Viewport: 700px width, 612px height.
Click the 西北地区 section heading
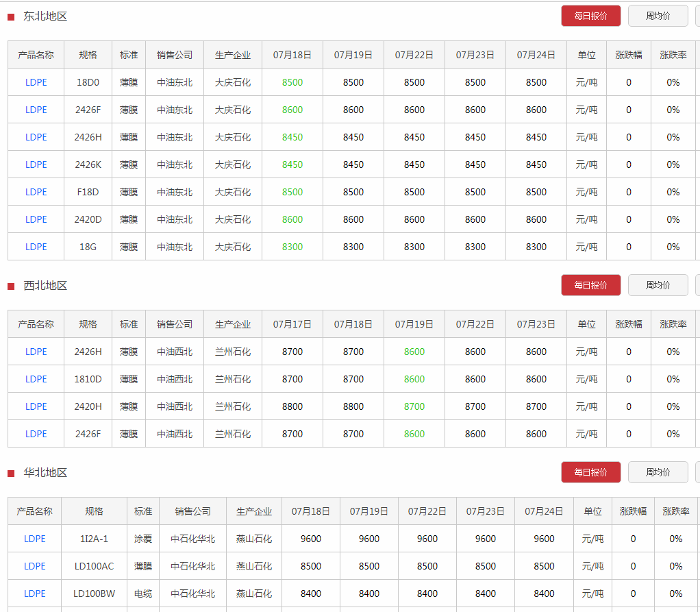[45, 286]
